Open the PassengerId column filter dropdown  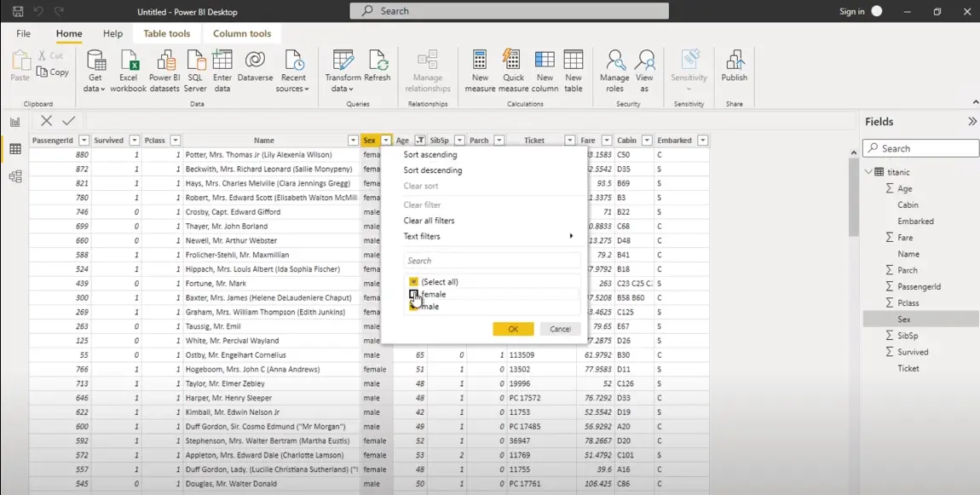pos(84,141)
